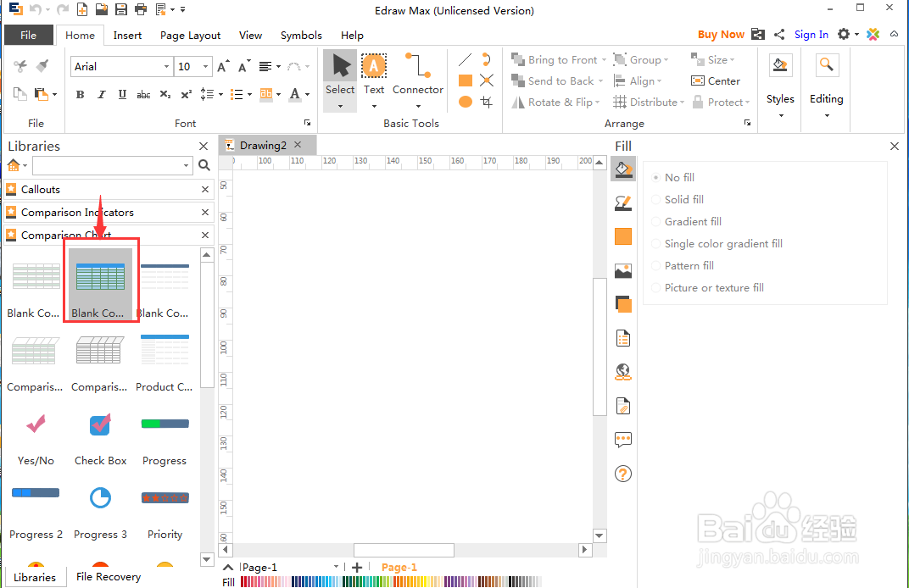Add a new page with plus button
The height and width of the screenshot is (588, 909).
[x=357, y=568]
